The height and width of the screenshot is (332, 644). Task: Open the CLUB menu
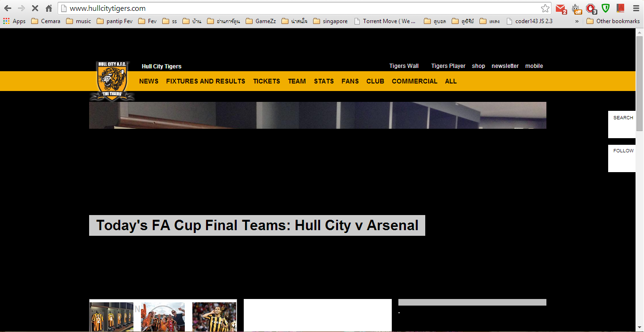(x=375, y=81)
